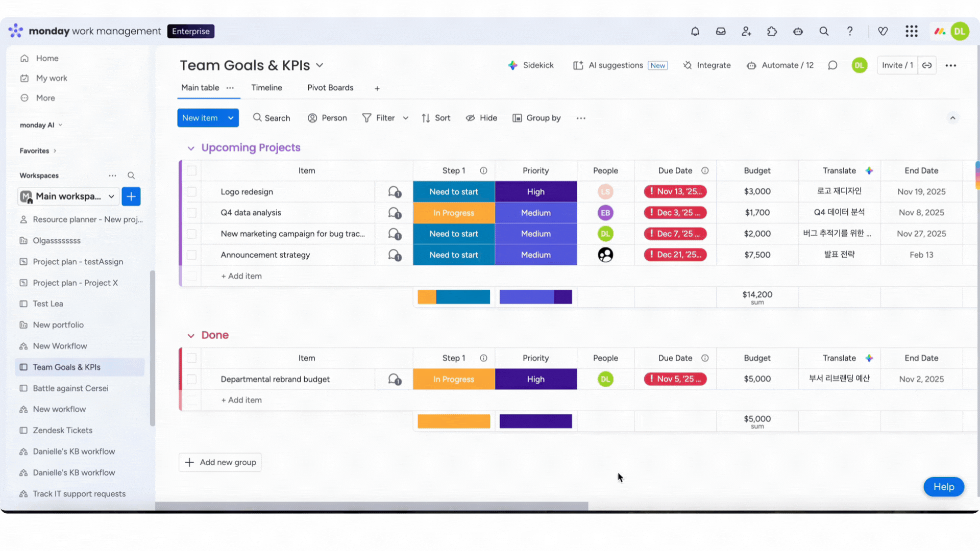
Task: Select the Announcement strategy row checkbox
Action: 191,255
